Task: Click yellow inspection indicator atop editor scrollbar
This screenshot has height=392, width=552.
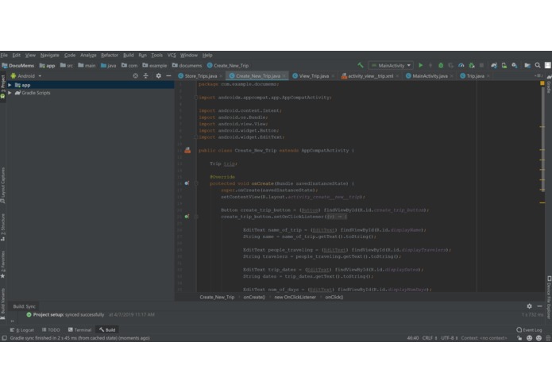Action: click(x=542, y=83)
